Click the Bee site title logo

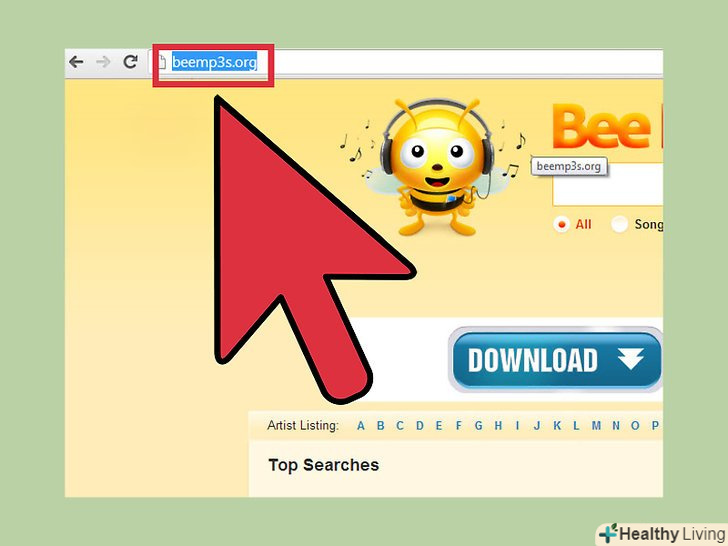point(606,126)
